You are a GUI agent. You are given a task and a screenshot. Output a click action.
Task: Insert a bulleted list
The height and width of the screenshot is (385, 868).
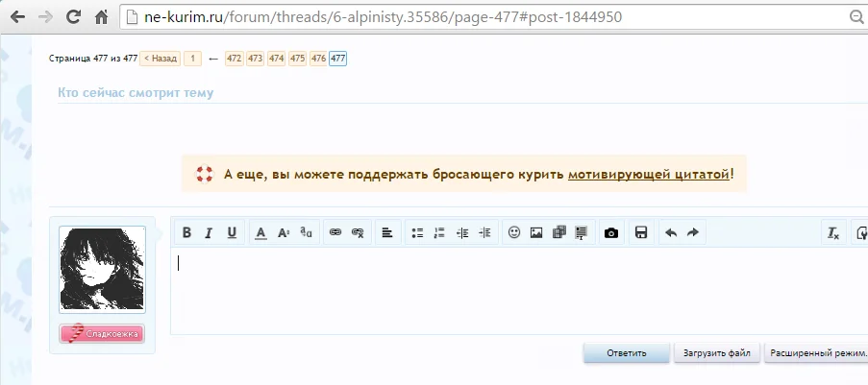click(x=417, y=233)
